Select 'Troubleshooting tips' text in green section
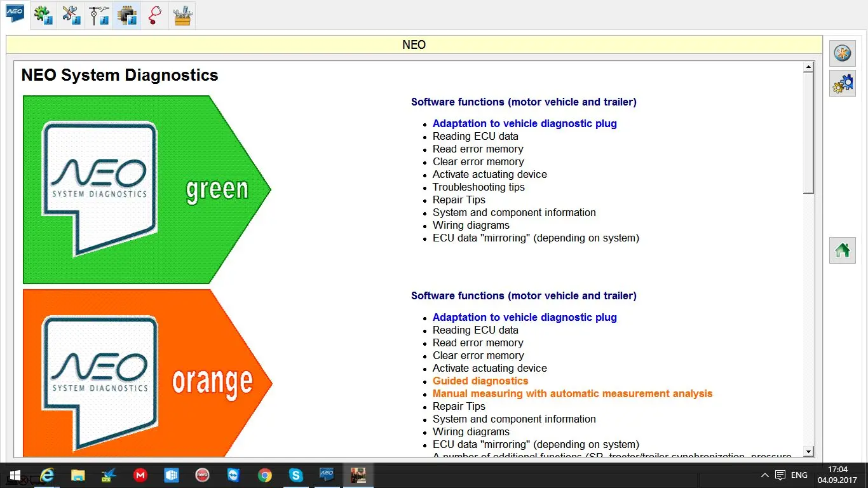The image size is (868, 488). [x=479, y=187]
